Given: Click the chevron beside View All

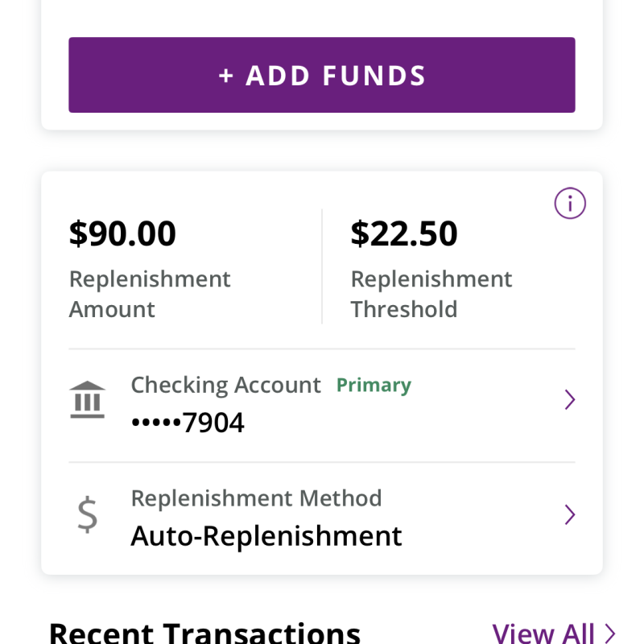Looking at the screenshot, I should coord(610,634).
